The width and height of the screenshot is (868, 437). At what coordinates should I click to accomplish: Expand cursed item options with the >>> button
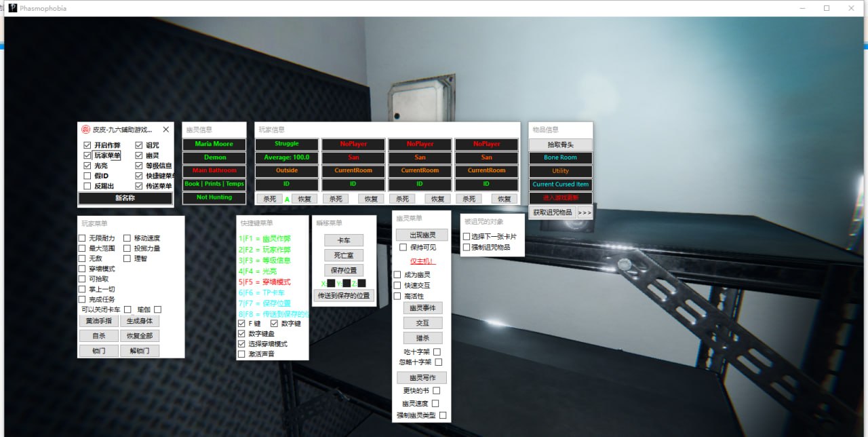coord(585,212)
